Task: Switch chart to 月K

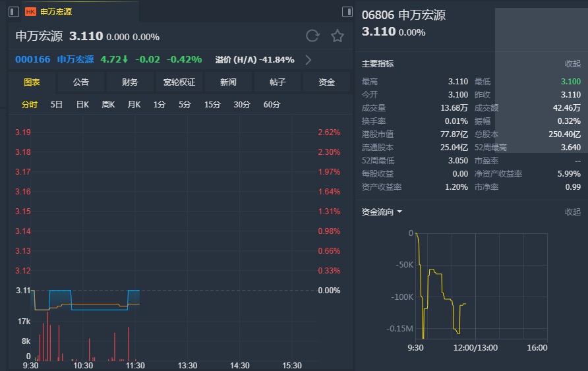Action: pyautogui.click(x=134, y=105)
